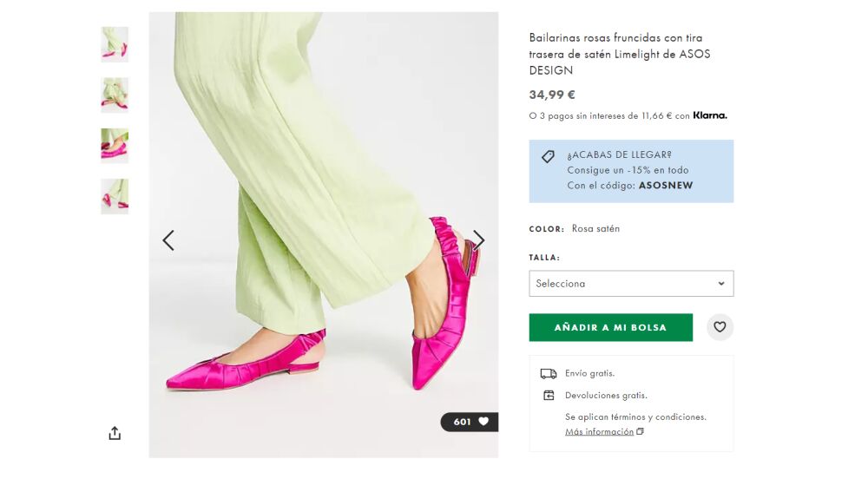Select the fourth product thumbnail
868x492 pixels.
115,196
